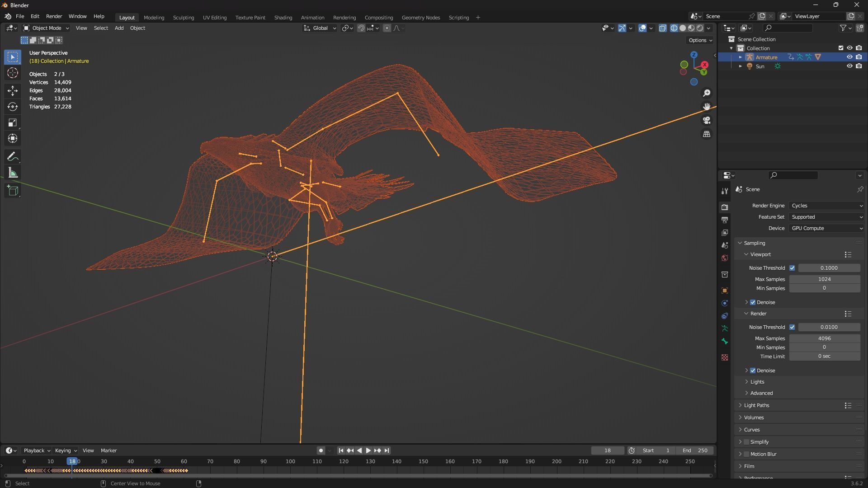Select the Scale tool
Screen dimensions: 868x488
pyautogui.click(x=13, y=122)
